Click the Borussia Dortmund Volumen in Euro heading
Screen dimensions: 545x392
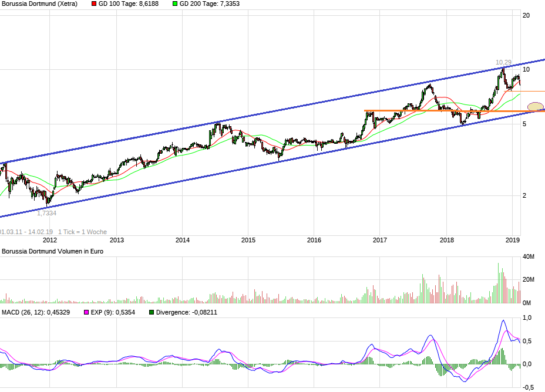point(52,251)
